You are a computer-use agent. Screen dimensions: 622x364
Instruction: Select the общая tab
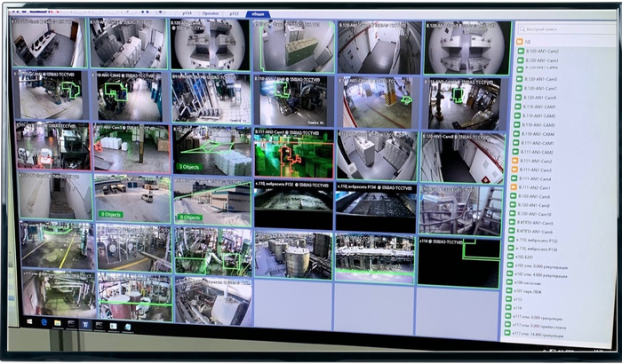258,14
